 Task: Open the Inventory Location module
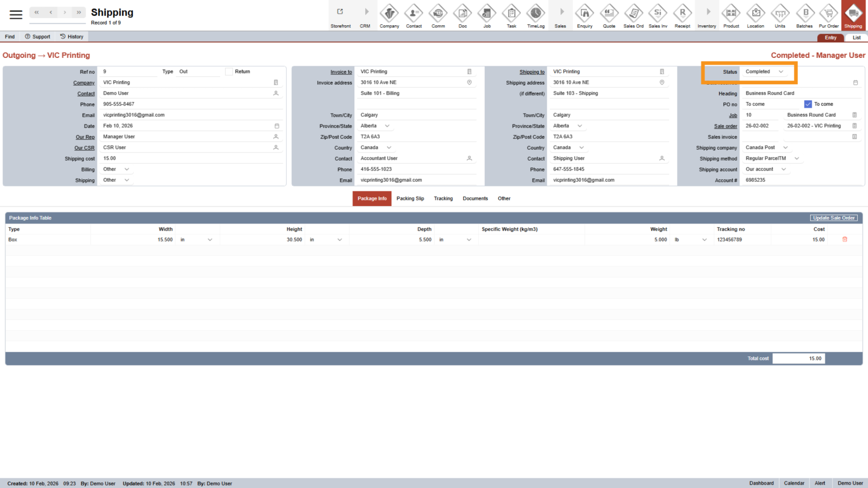755,15
